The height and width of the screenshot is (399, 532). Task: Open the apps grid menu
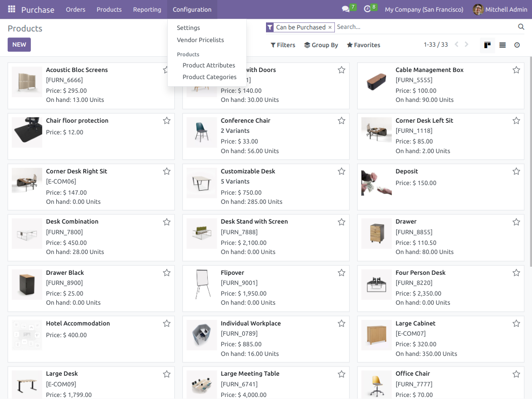pos(11,9)
